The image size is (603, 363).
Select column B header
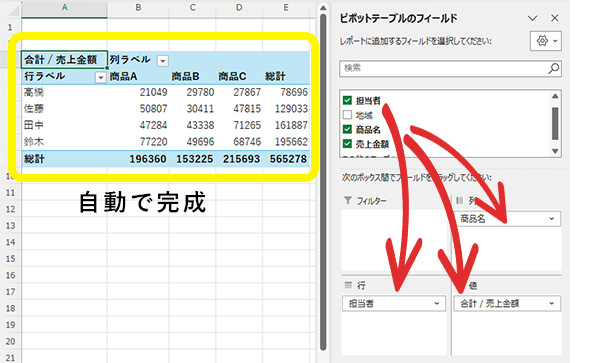(x=138, y=8)
